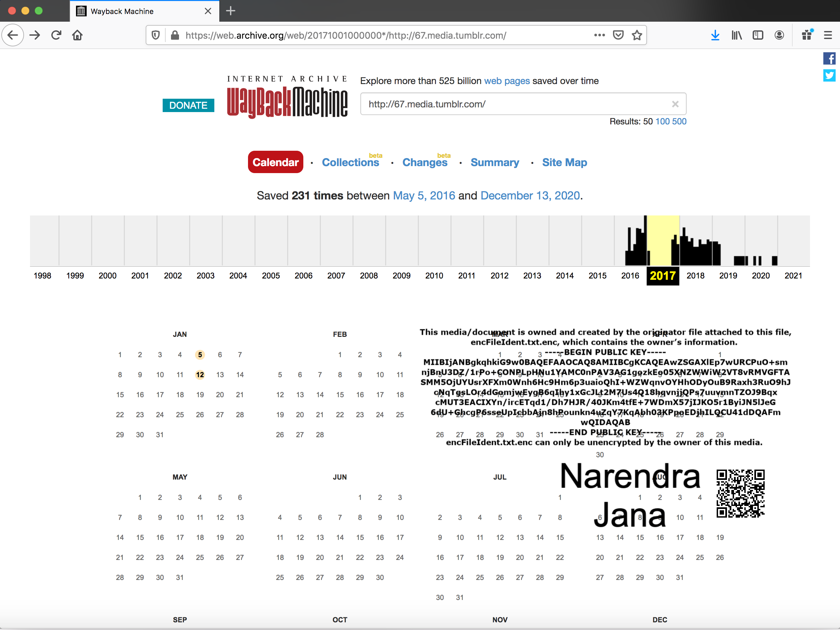The width and height of the screenshot is (840, 630).
Task: Open page actions three-dot menu
Action: [x=599, y=35]
